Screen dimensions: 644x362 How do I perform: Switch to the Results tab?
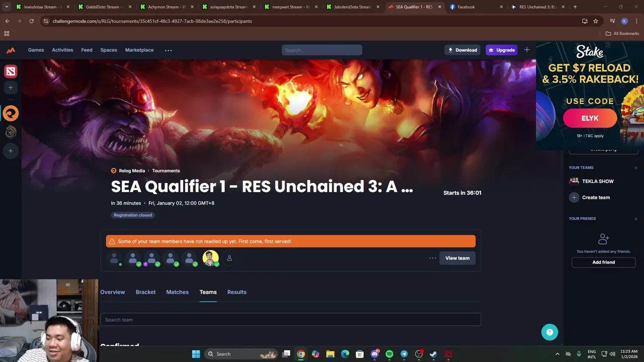(236, 292)
